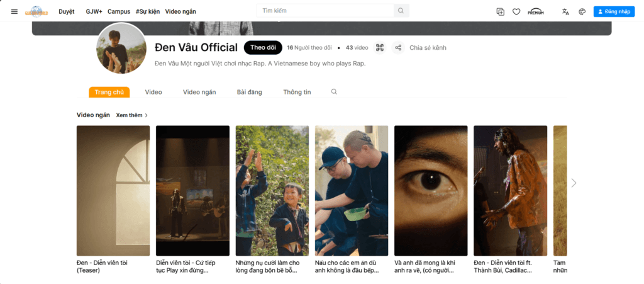Open the Đen - Diễn viên tồi Teaser thumbnail
The width and height of the screenshot is (644, 284).
113,191
